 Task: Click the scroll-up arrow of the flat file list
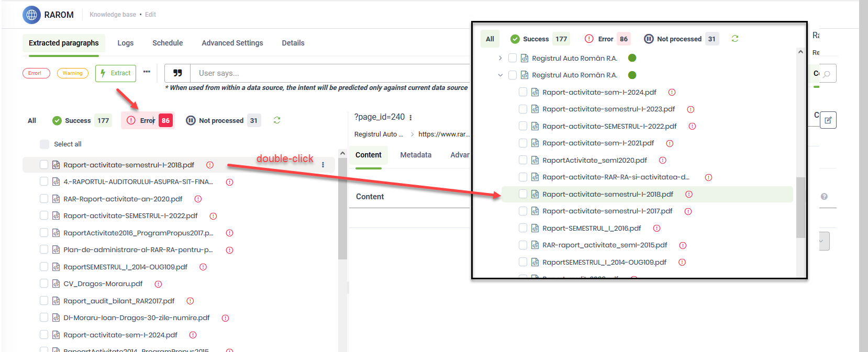[342, 153]
